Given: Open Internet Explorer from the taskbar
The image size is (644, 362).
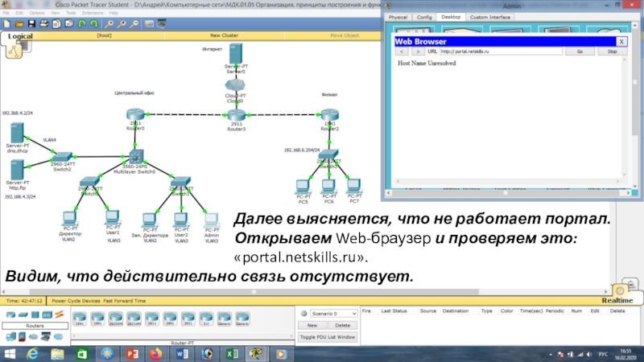Looking at the screenshot, I should [32, 354].
